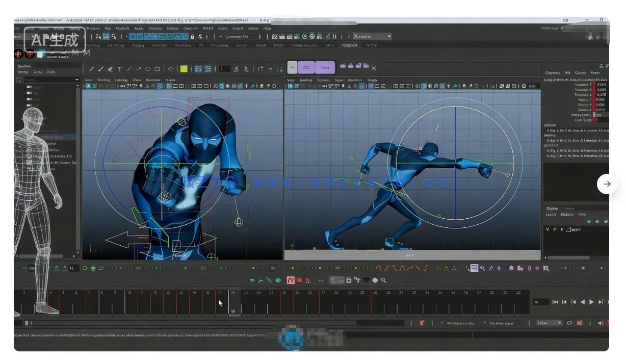This screenshot has height=364, width=626.
Task: Open the Shading menu in left viewport
Action: point(103,80)
